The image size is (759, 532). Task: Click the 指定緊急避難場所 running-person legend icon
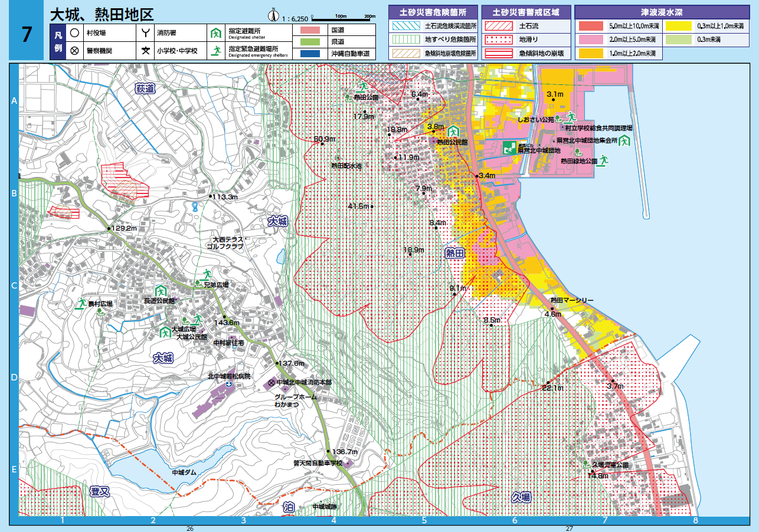[216, 50]
